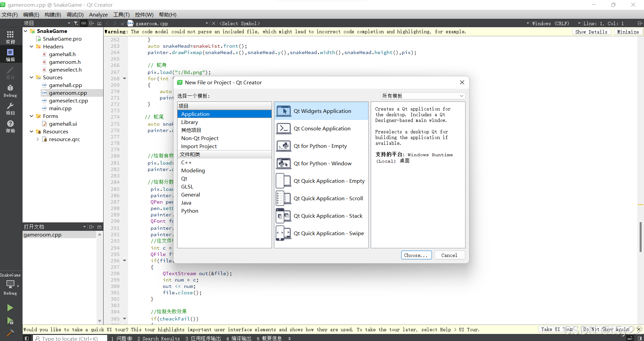644x341 pixels.
Task: Open the Welcome (欢迎) mode
Action: 10,37
